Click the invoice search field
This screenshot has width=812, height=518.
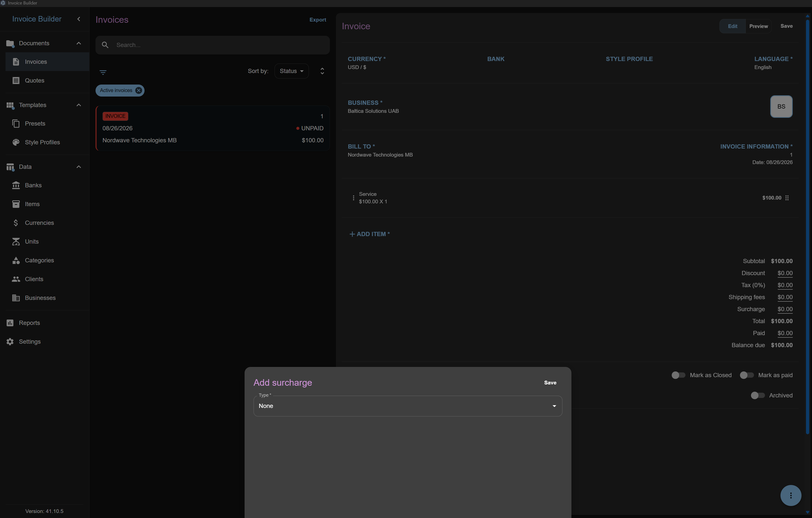(x=213, y=45)
